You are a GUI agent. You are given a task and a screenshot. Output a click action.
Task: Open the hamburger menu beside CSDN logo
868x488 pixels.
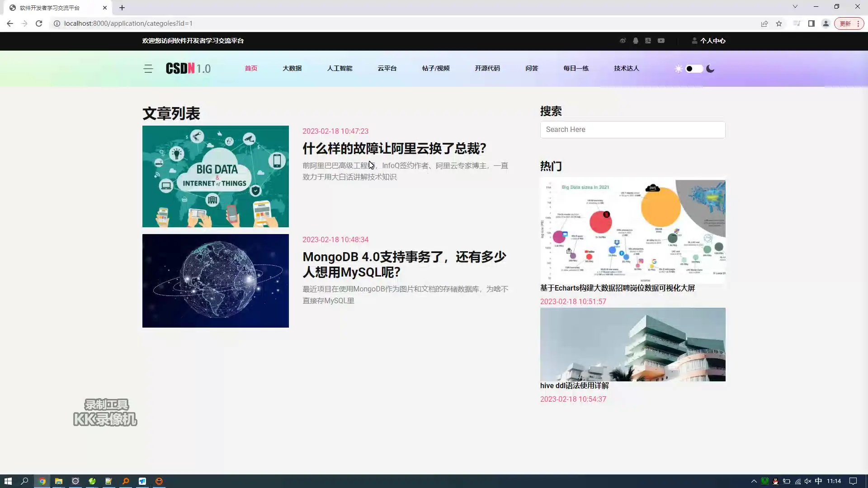[x=148, y=69]
